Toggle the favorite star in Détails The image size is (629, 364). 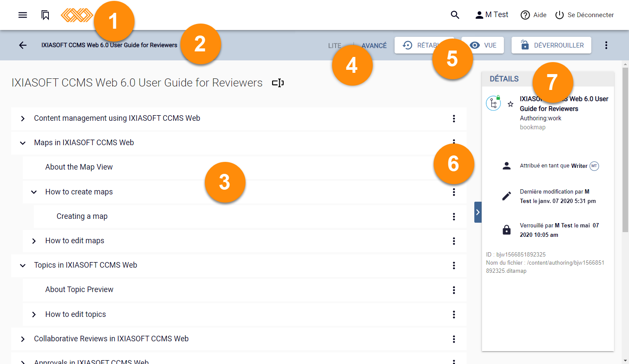click(x=510, y=104)
